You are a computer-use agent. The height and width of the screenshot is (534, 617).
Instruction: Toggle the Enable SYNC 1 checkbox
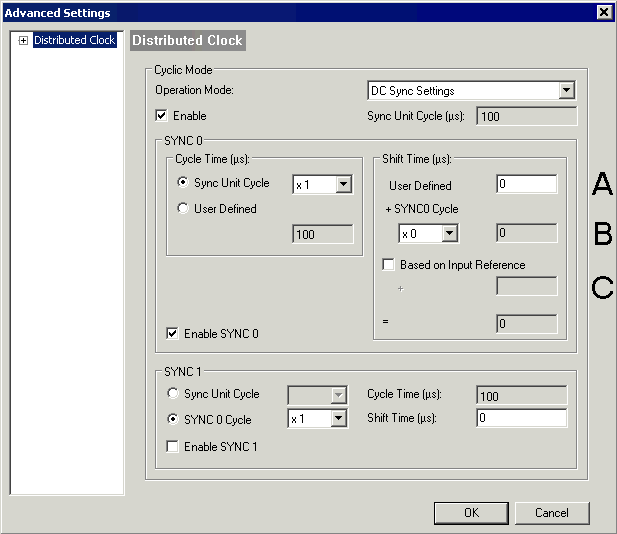tap(172, 447)
